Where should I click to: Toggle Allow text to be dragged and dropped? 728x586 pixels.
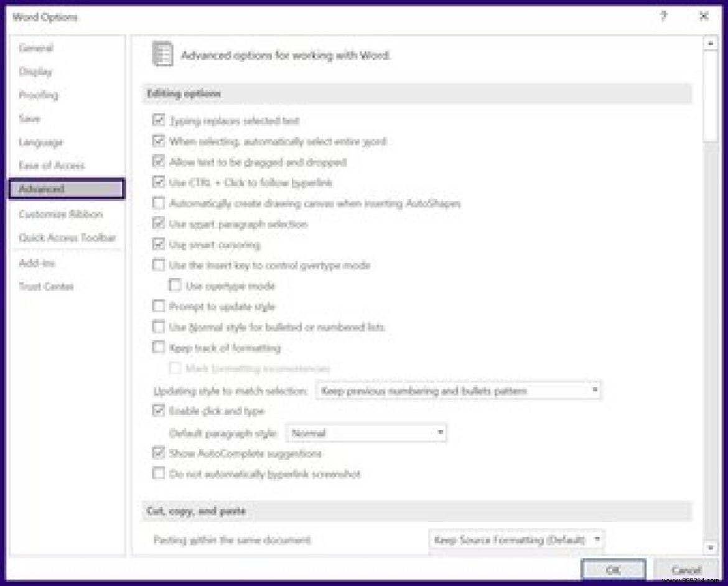point(159,162)
